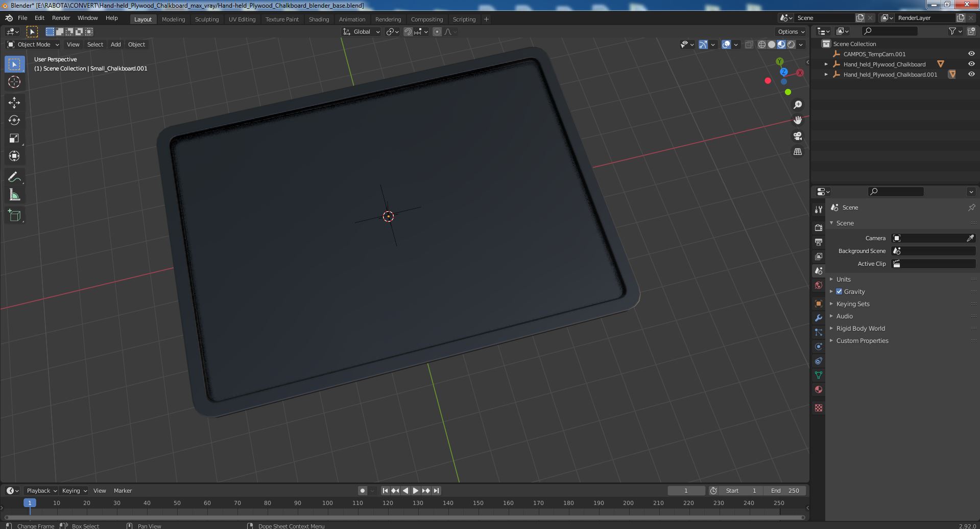The width and height of the screenshot is (980, 529).
Task: Expand Hand_held_Plywood_Chalkboard tree row
Action: click(x=826, y=64)
